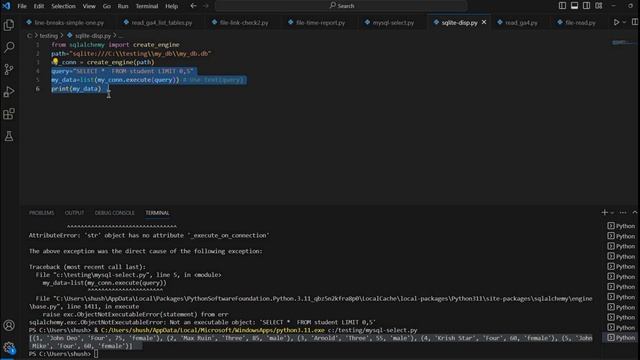
Task: Click the editor minimap preview
Action: (x=624, y=42)
